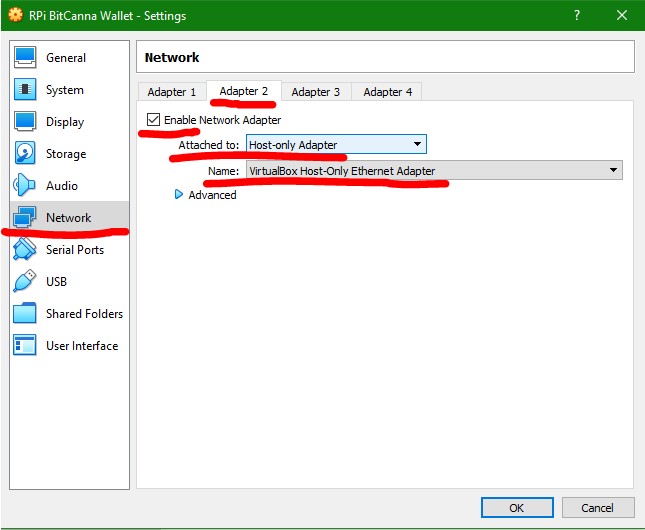Screen dimensions: 645x530
Task: Click the help question mark button
Action: pyautogui.click(x=577, y=16)
